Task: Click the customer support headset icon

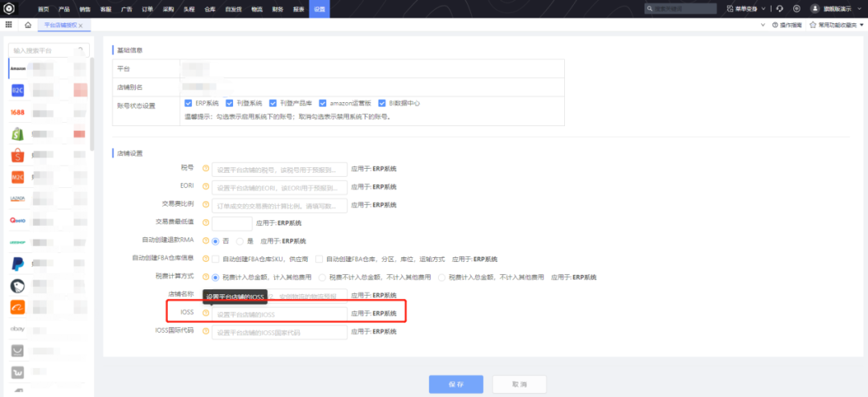Action: click(780, 8)
